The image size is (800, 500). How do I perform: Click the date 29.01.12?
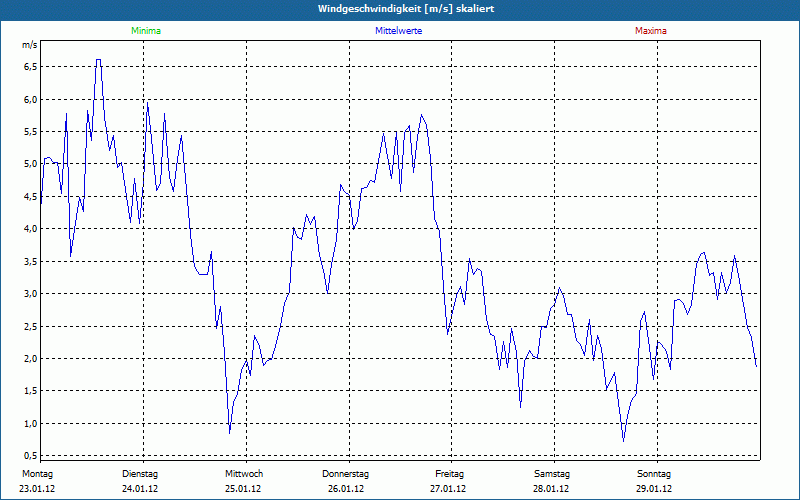654,489
